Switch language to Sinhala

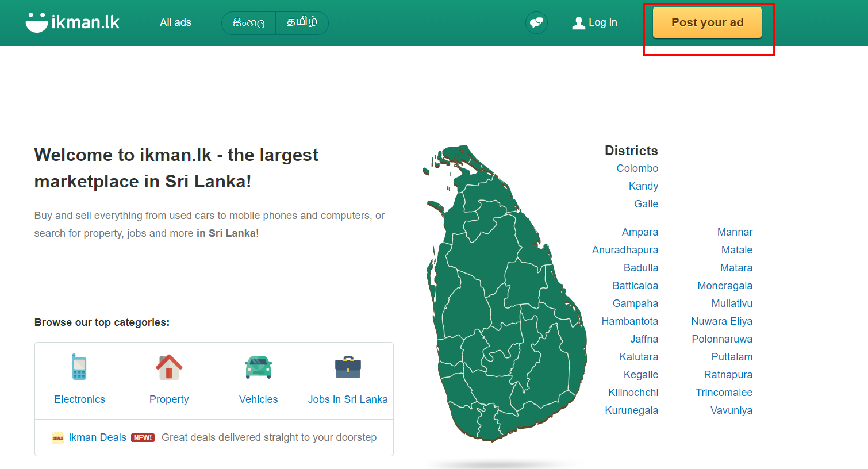[x=249, y=23]
